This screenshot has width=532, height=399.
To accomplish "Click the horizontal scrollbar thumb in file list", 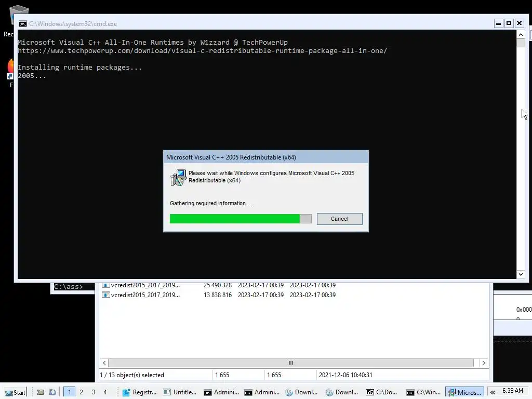I will pos(291,363).
